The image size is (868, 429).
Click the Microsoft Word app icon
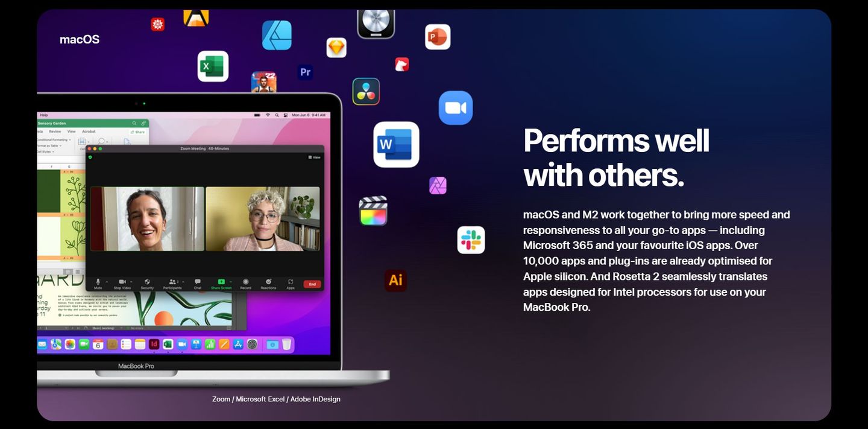click(x=395, y=145)
